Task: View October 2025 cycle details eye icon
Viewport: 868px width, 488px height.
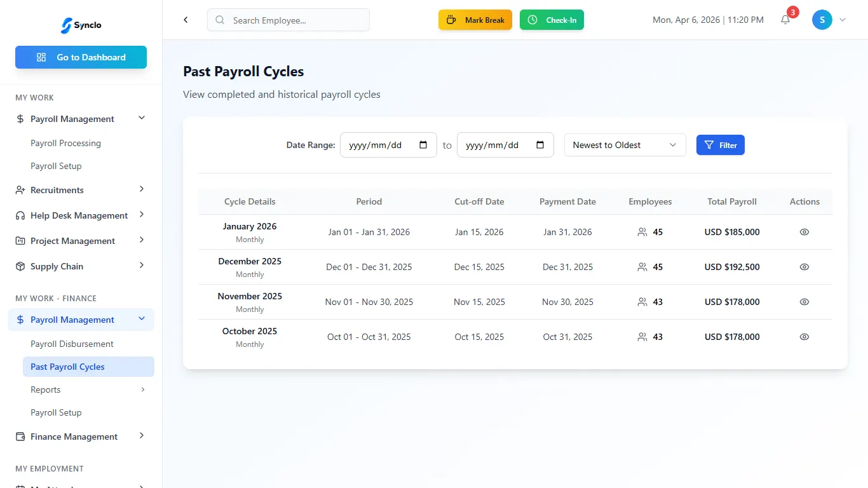Action: click(804, 337)
